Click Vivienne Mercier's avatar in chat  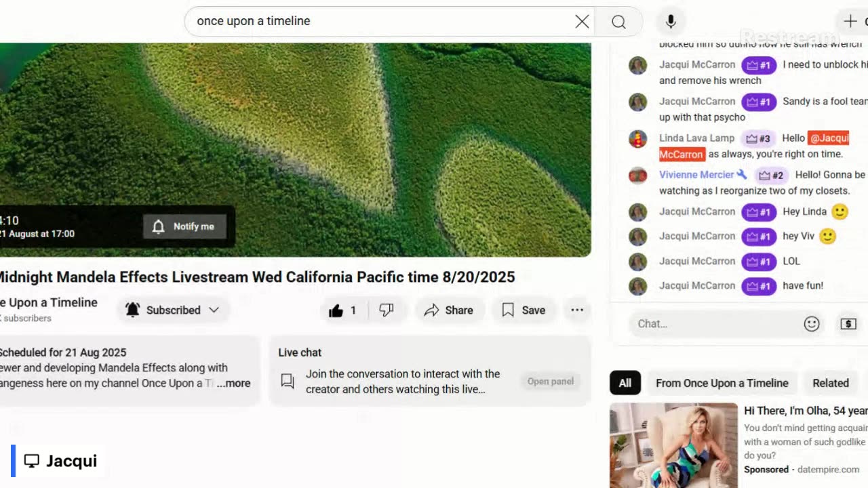tap(637, 176)
